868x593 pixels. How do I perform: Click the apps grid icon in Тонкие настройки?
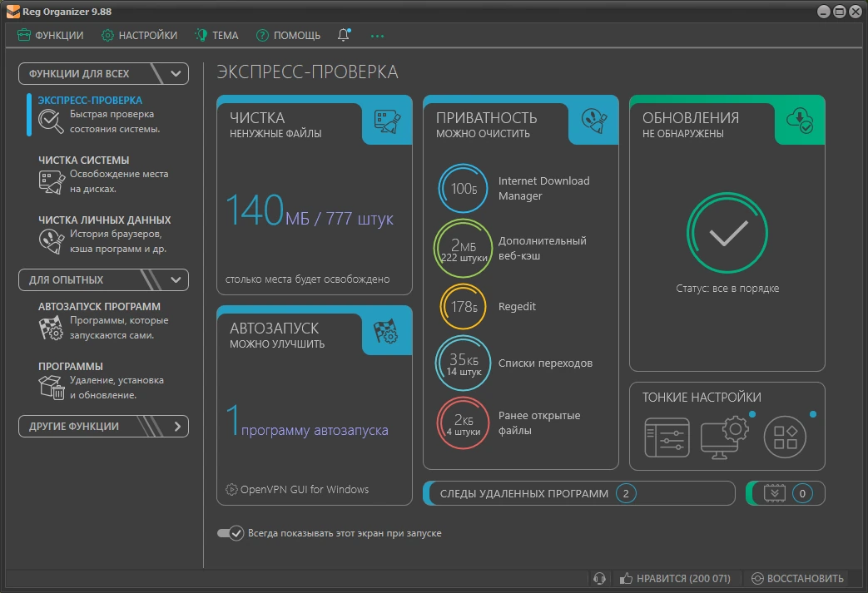coord(785,437)
